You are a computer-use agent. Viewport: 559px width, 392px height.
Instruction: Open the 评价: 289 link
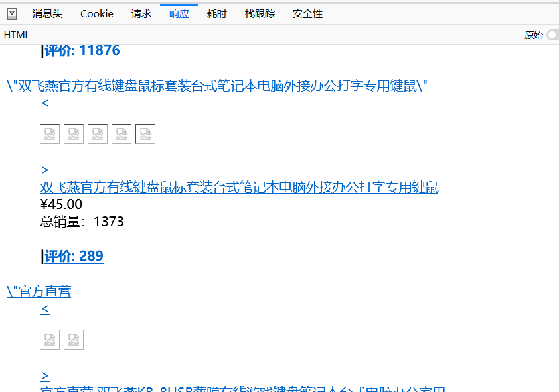74,256
